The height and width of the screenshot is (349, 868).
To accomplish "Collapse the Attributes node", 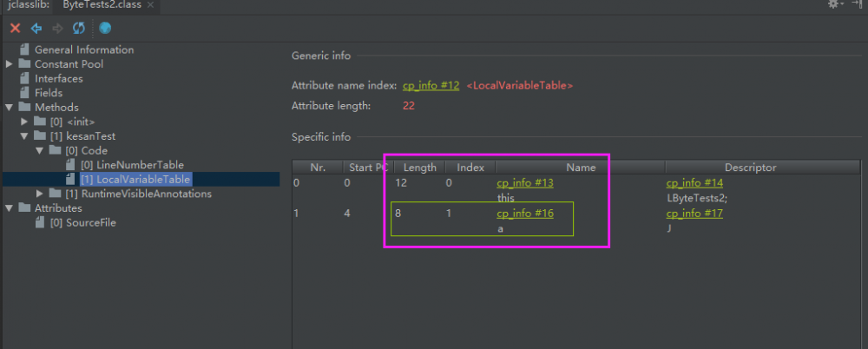I will pyautogui.click(x=9, y=208).
